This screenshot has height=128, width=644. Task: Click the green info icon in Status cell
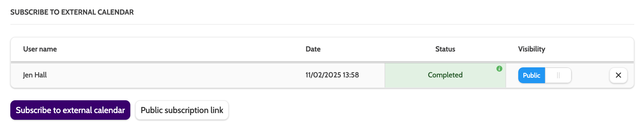(499, 69)
